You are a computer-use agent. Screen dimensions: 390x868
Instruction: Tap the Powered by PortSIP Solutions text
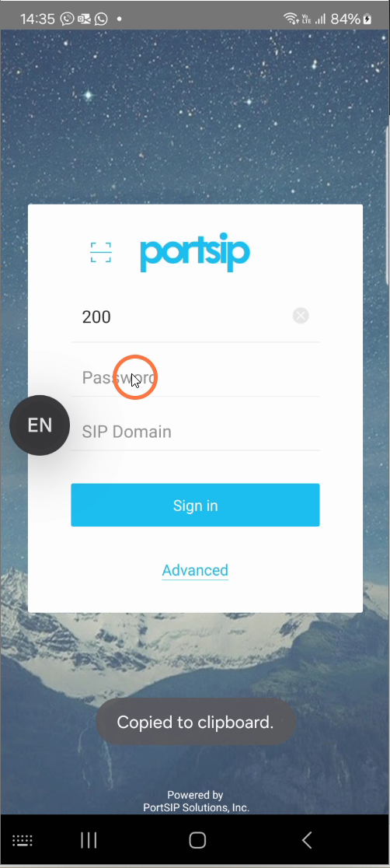[x=196, y=802]
